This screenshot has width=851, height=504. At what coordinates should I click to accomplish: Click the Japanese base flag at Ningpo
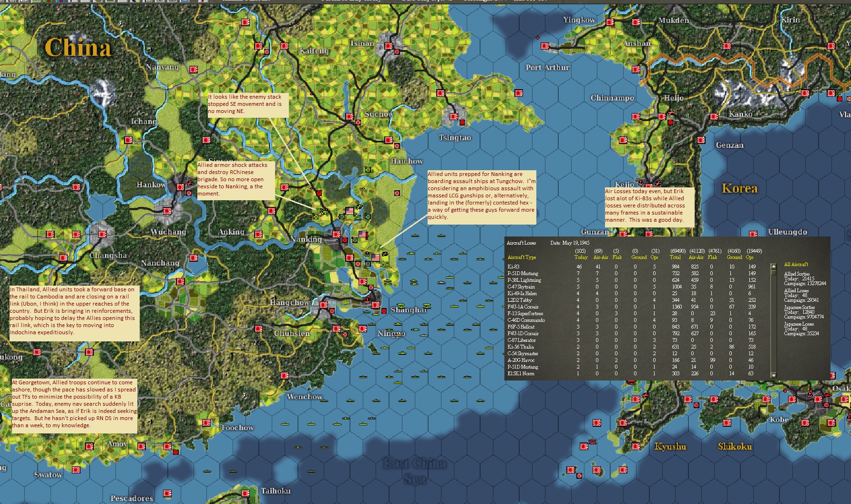pos(363,328)
